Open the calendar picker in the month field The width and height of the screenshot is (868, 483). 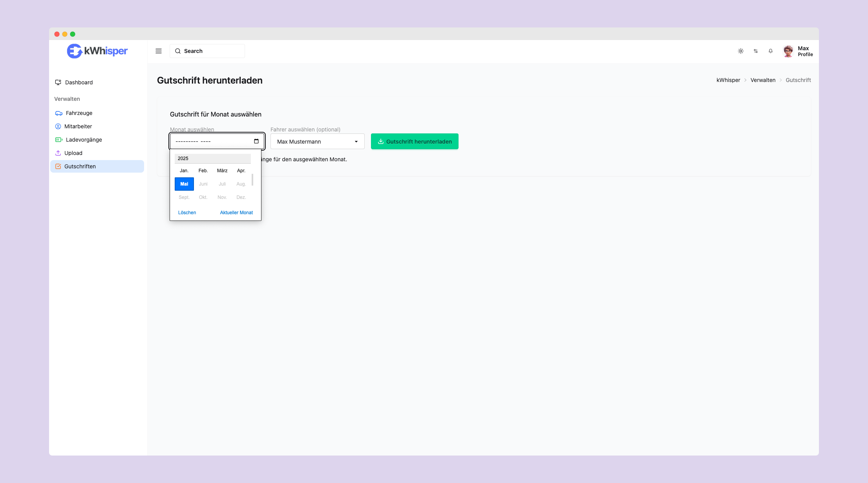(x=256, y=141)
